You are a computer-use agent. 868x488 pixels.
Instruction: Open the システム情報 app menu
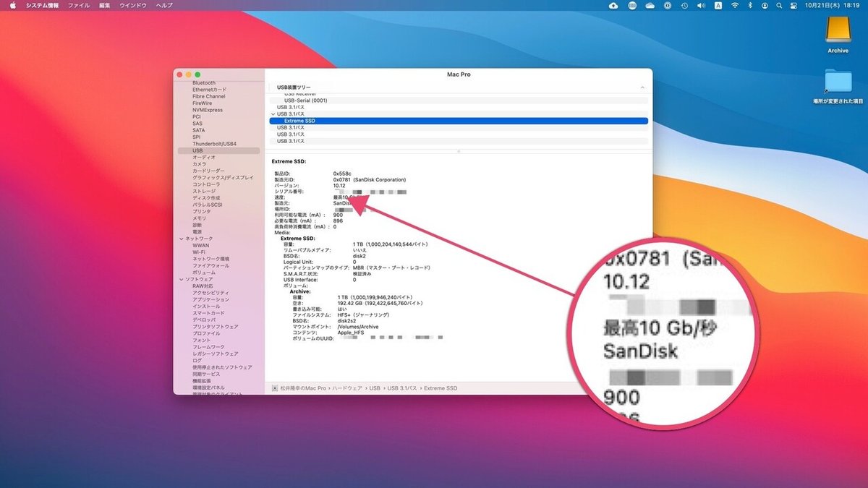tap(44, 5)
